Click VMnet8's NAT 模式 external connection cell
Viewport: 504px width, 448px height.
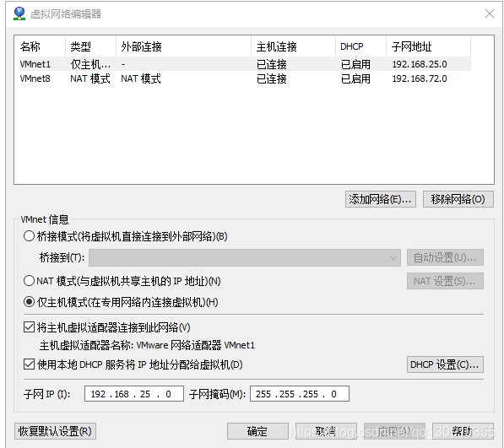click(141, 78)
